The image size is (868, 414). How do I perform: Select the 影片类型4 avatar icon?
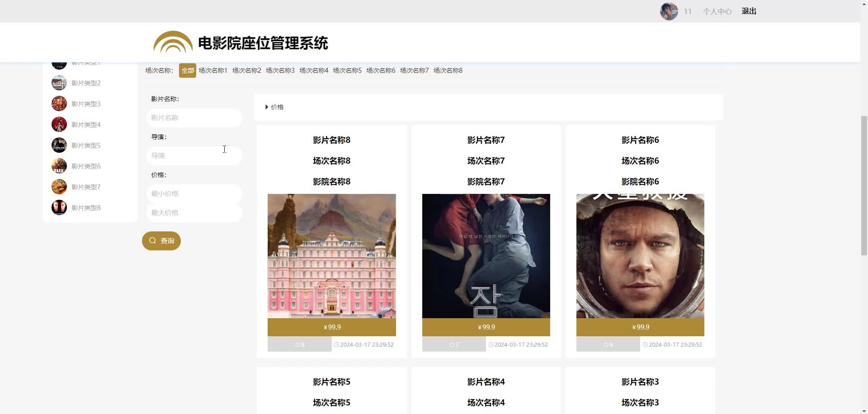[x=59, y=124]
